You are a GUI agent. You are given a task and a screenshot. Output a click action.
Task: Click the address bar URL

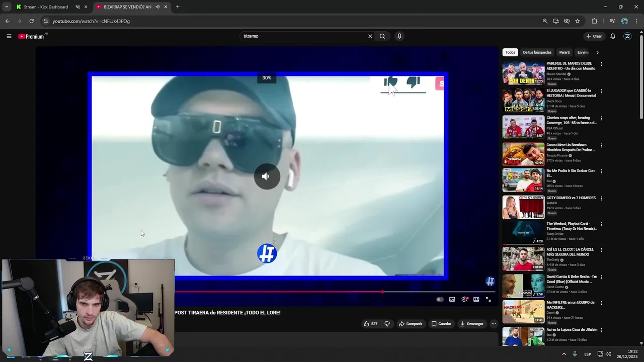tap(91, 21)
